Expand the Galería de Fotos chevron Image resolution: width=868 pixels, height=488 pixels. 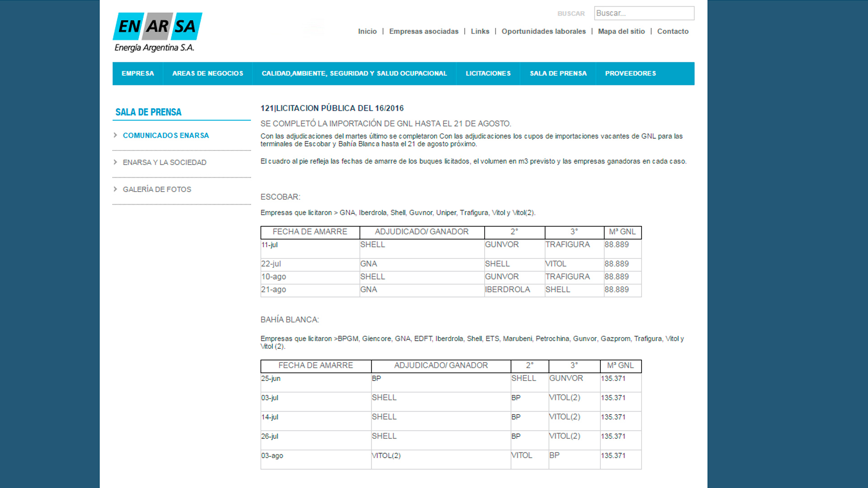(115, 189)
